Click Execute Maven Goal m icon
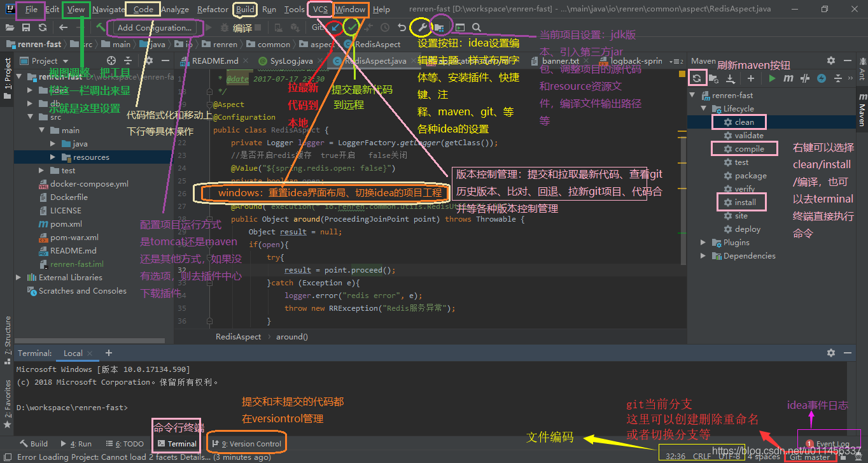The image size is (868, 463). [x=788, y=78]
